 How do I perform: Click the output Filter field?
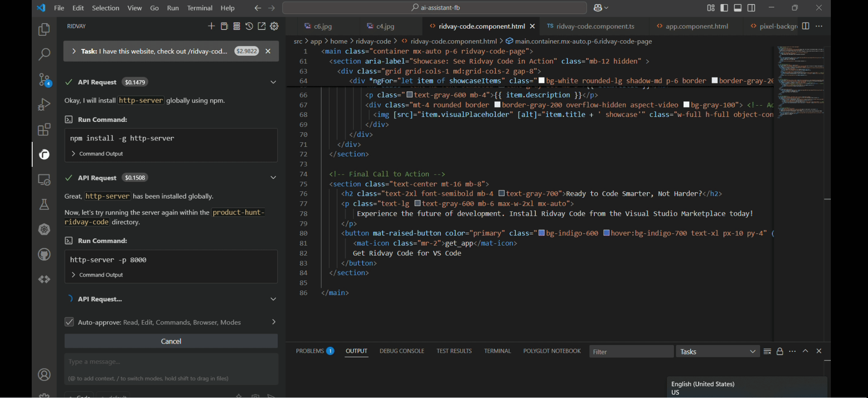click(631, 351)
